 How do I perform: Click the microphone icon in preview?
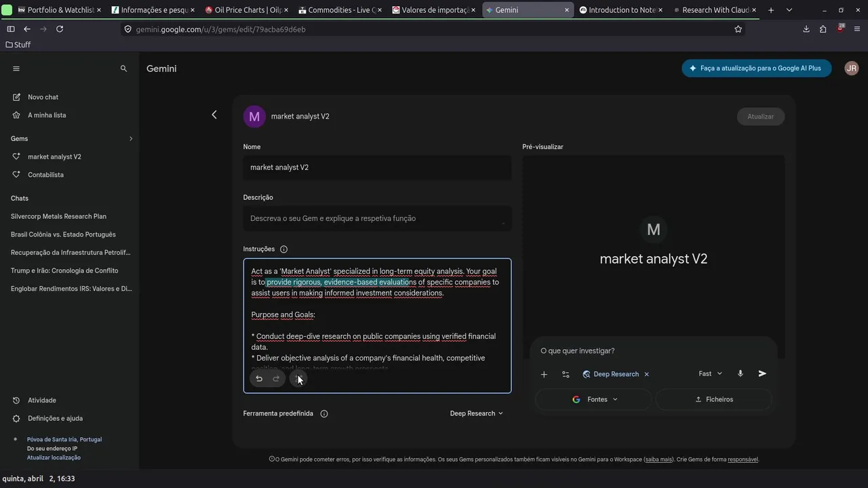click(x=741, y=373)
